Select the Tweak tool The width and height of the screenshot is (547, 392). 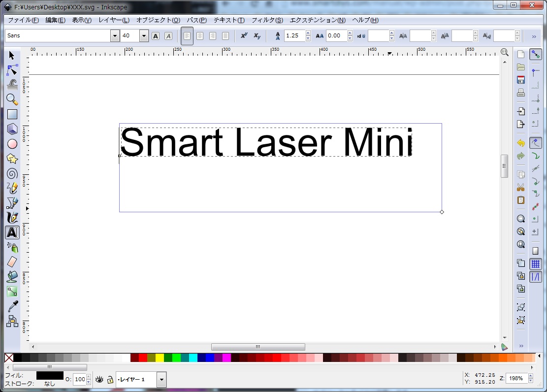(12, 85)
